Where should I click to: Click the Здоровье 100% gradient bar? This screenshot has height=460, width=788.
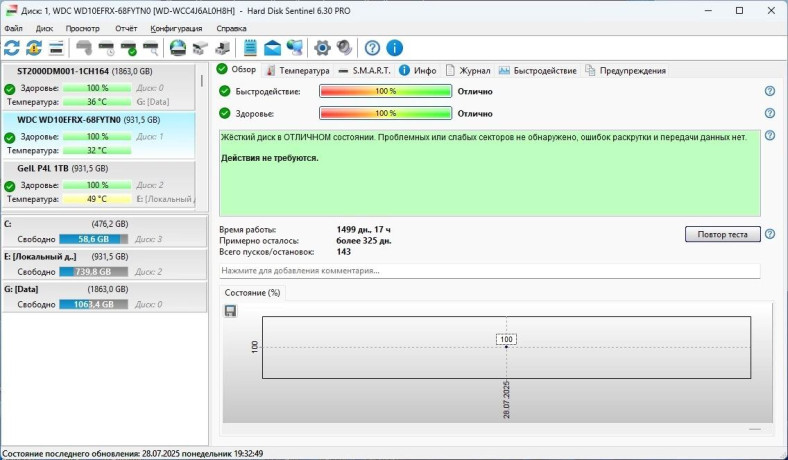click(x=385, y=113)
